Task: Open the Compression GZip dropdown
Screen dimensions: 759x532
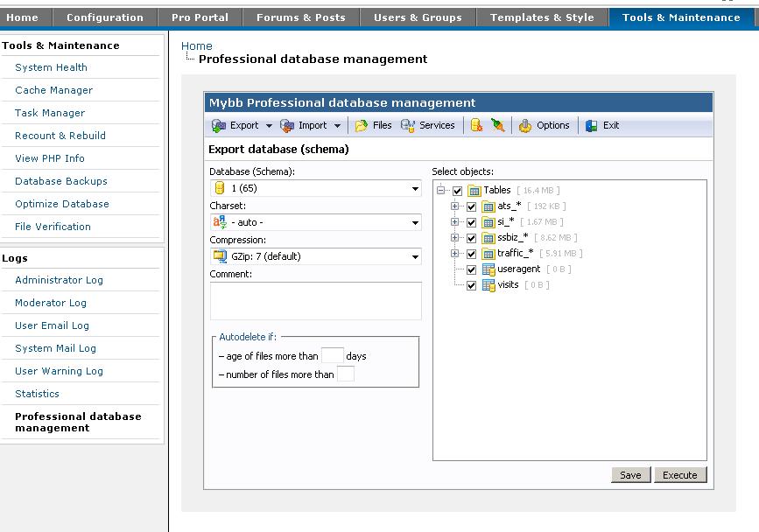Action: (x=315, y=256)
